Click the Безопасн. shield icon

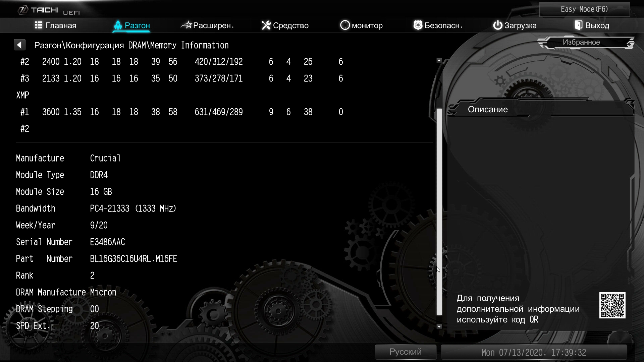point(418,25)
